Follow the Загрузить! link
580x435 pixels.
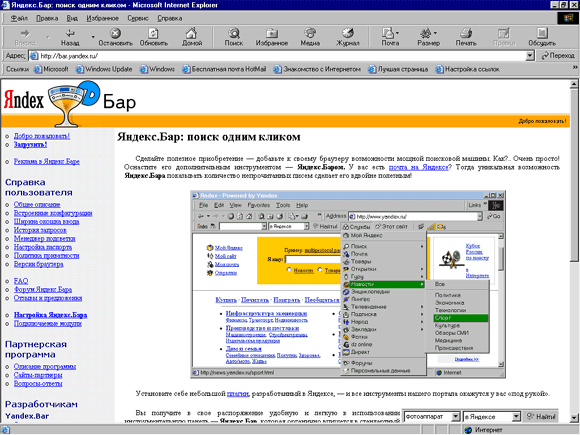(30, 145)
